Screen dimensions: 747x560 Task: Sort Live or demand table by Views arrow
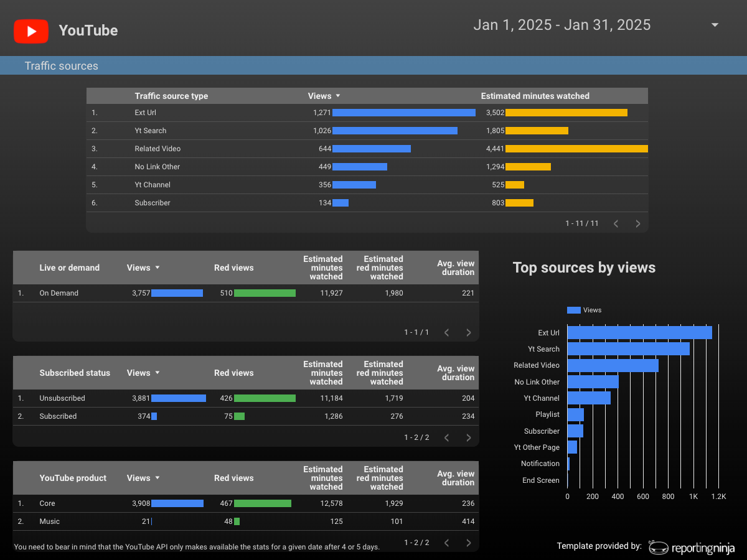tap(157, 268)
